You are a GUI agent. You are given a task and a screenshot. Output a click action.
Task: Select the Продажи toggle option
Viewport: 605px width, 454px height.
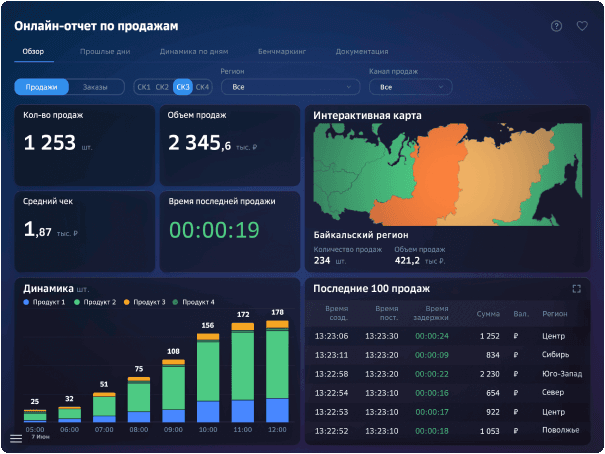coord(41,87)
